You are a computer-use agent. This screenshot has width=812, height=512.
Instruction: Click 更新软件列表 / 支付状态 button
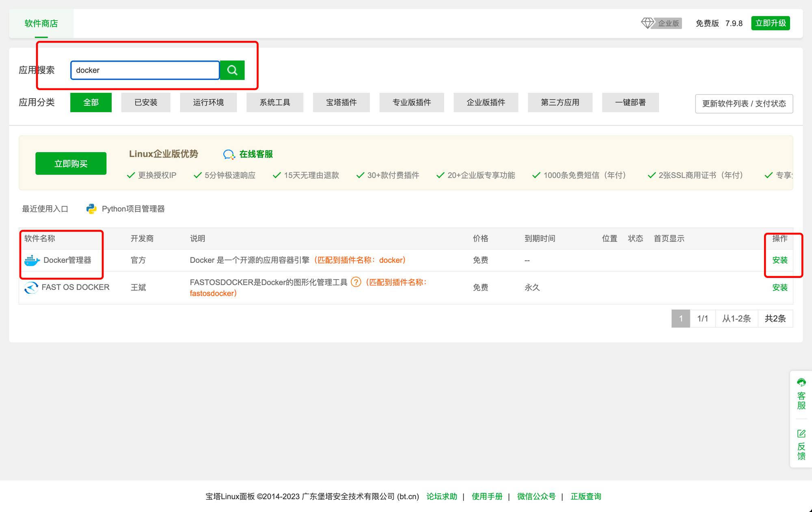pos(744,103)
